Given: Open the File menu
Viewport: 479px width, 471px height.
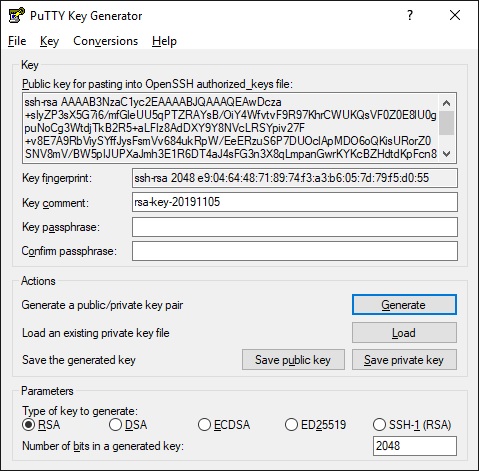Looking at the screenshot, I should 17,41.
